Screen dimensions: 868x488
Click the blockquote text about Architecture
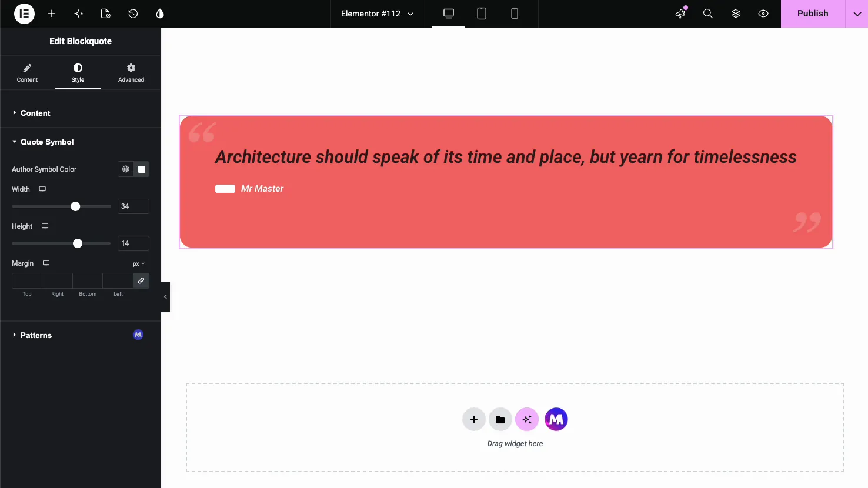(506, 157)
